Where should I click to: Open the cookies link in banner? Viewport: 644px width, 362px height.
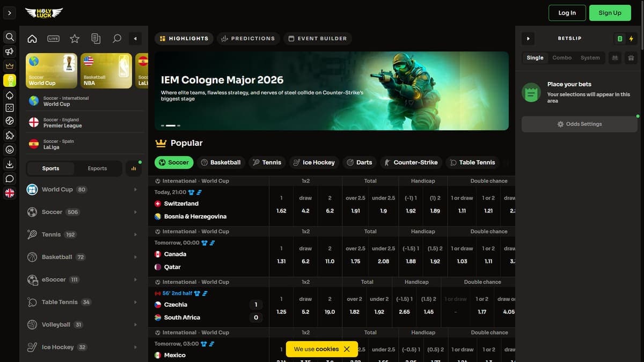click(327, 349)
